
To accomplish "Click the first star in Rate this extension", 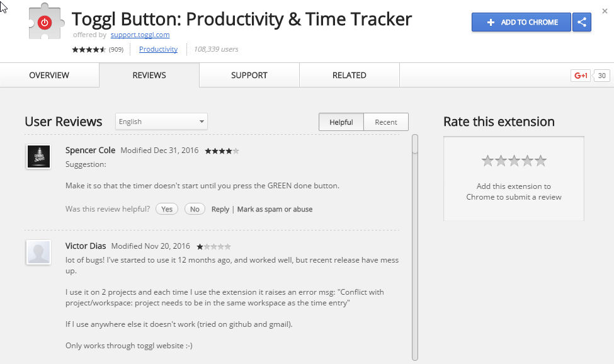I will pos(487,161).
